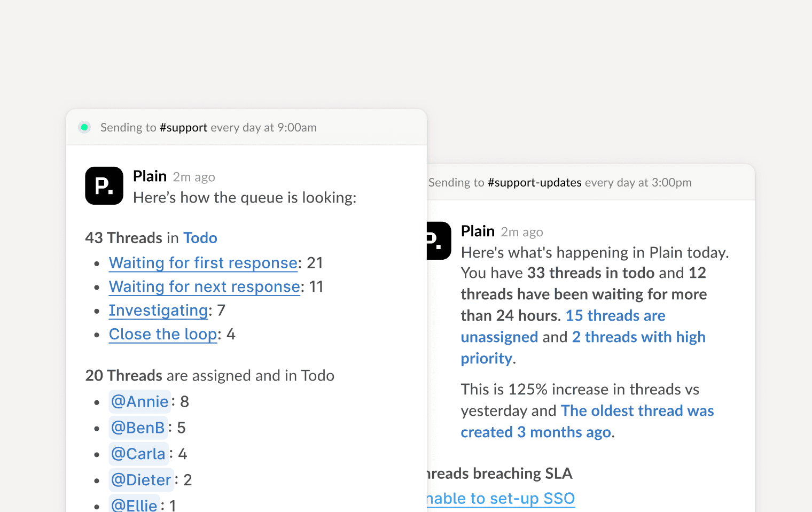Image resolution: width=812 pixels, height=512 pixels.
Task: Open the Todo link
Action: click(200, 238)
